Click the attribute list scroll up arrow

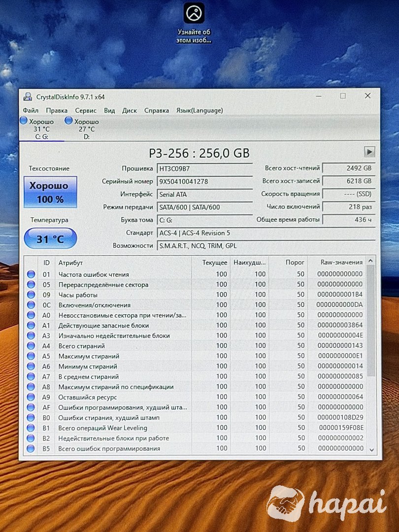(371, 261)
